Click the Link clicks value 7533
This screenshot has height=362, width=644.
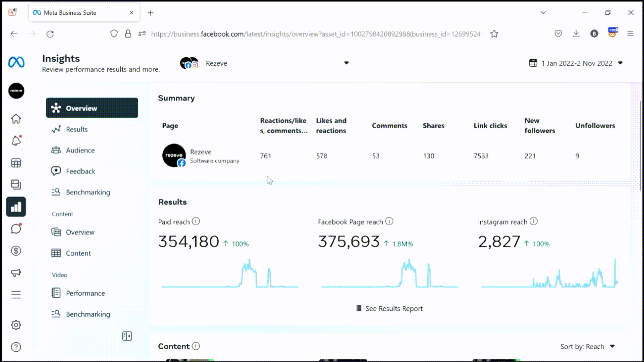click(481, 156)
